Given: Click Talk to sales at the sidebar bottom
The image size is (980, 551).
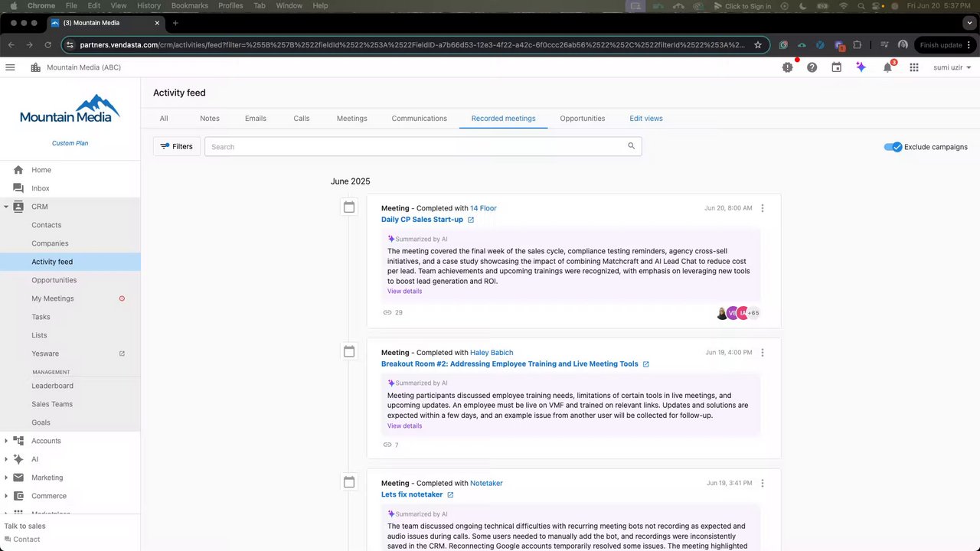Looking at the screenshot, I should click(25, 527).
